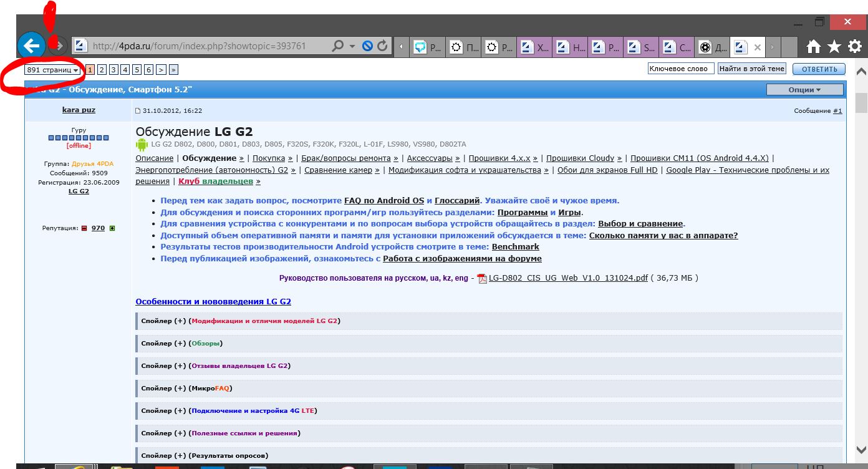Viewport: 868px width, 469px height.
Task: Switch to the 'Д...' film-reel tab
Action: point(713,47)
